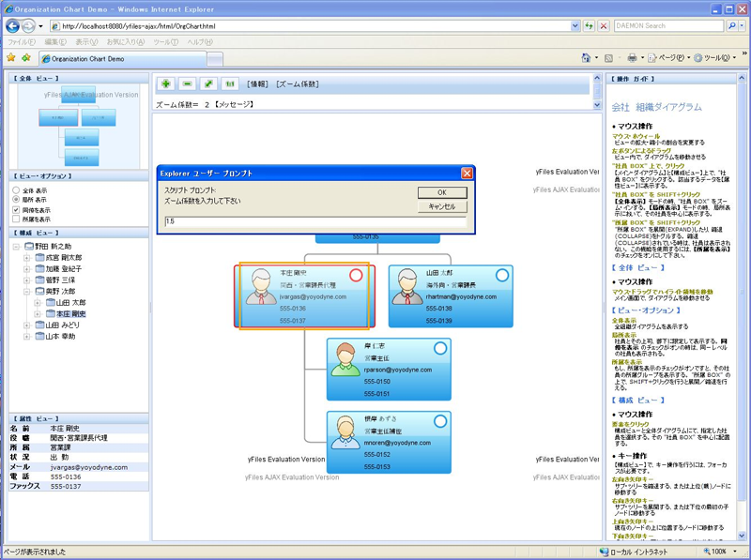Image resolution: width=751 pixels, height=560 pixels.
Task: Click the red circle on 本庄 剛史 card
Action: click(x=356, y=275)
